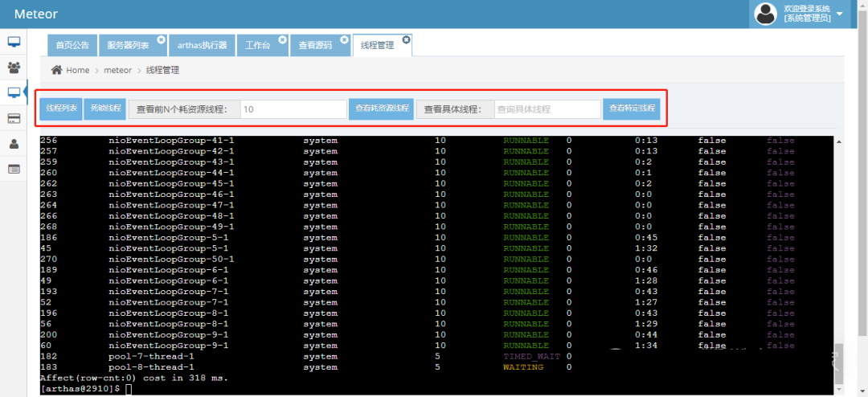The height and width of the screenshot is (397, 868).
Task: Focus the 查询具体线程 input field
Action: pyautogui.click(x=547, y=109)
